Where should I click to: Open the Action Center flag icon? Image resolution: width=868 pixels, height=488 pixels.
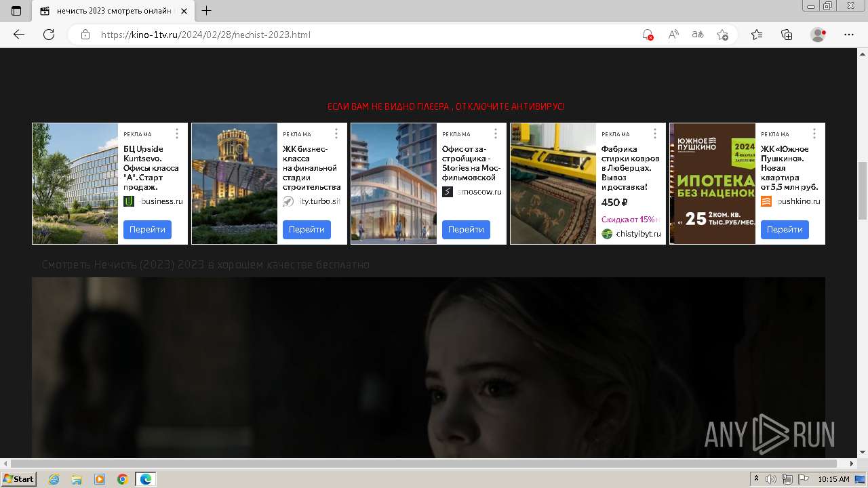(804, 479)
